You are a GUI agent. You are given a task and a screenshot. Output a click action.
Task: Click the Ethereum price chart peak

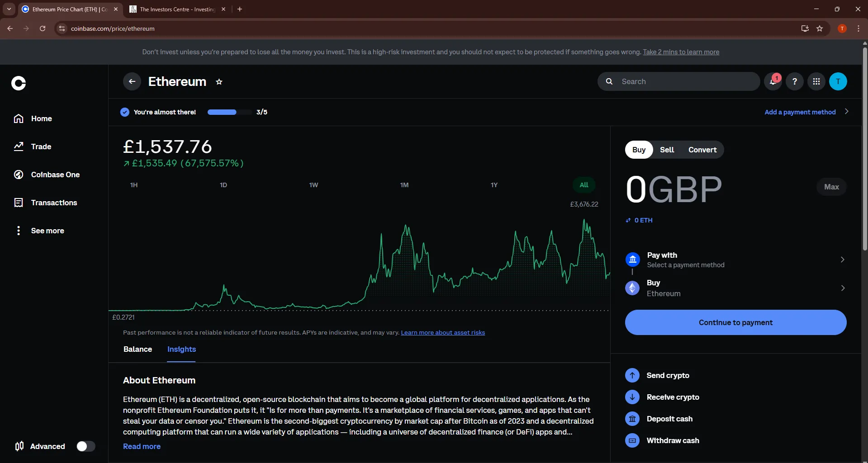tap(584, 220)
